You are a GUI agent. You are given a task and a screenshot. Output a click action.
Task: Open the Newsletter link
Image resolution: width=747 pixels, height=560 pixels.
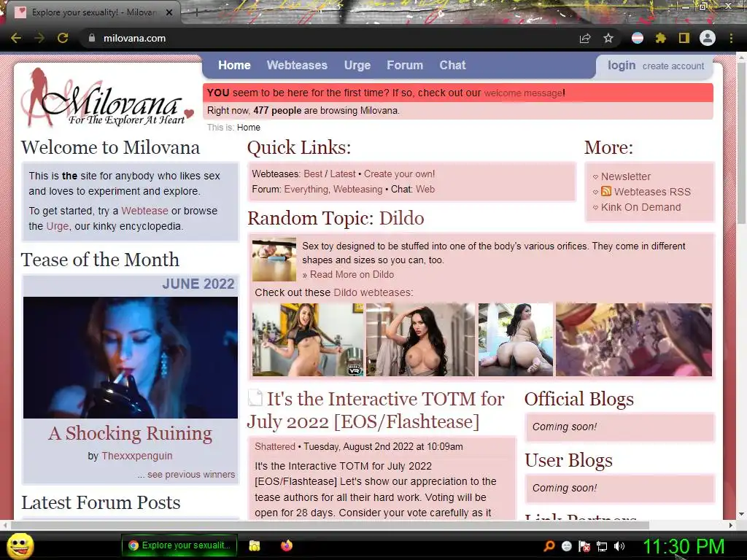click(x=625, y=176)
